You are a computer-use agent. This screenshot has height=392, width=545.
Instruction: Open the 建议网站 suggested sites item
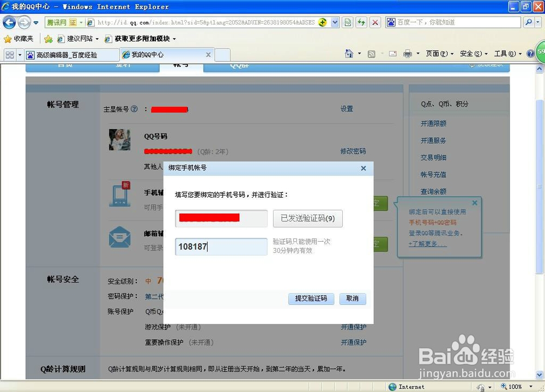coord(77,39)
